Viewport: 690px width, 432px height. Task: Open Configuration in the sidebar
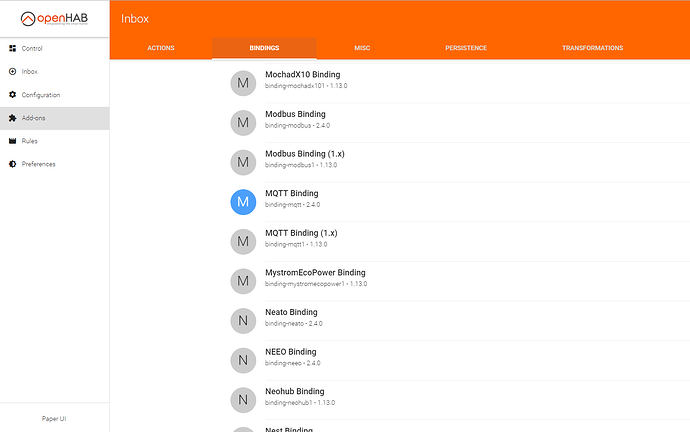40,95
